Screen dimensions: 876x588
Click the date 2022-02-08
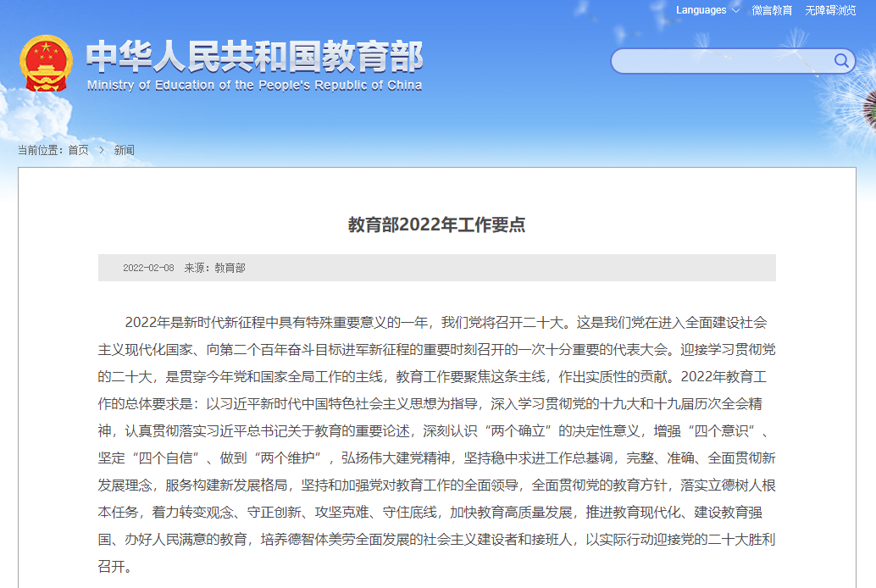pos(148,268)
